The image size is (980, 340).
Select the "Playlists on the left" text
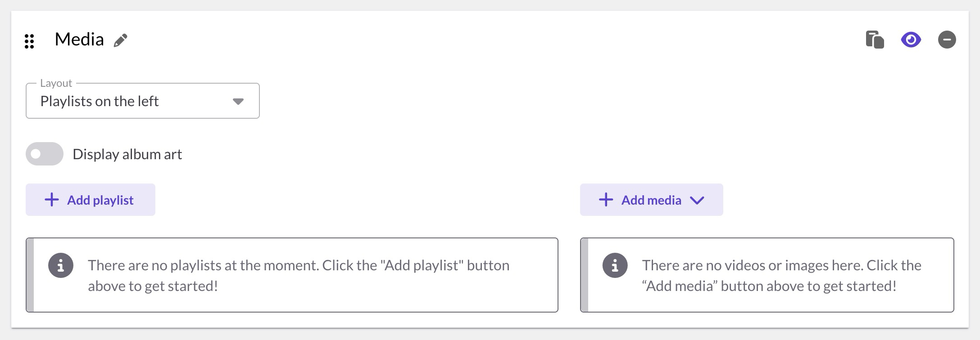[x=100, y=101]
